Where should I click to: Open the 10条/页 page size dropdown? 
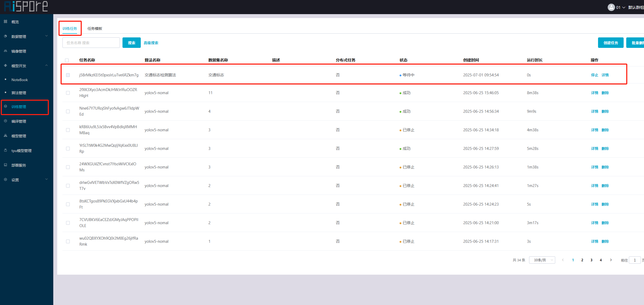pos(542,260)
